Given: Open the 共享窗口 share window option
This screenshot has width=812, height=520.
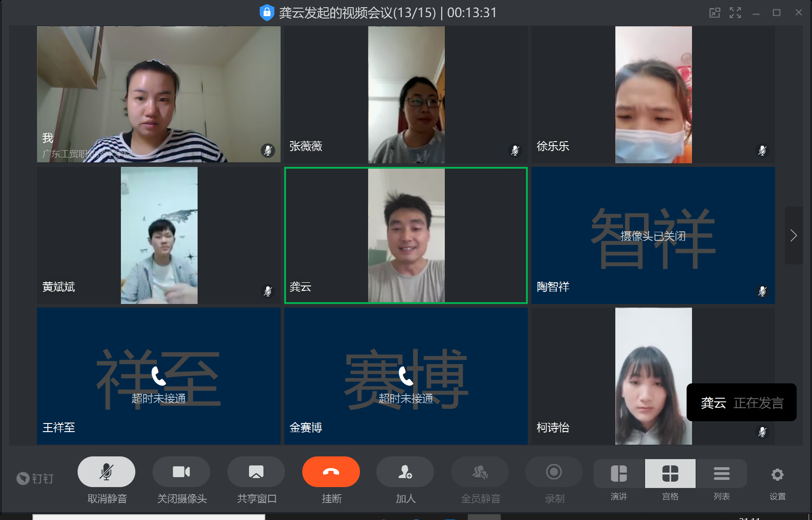Looking at the screenshot, I should 256,472.
